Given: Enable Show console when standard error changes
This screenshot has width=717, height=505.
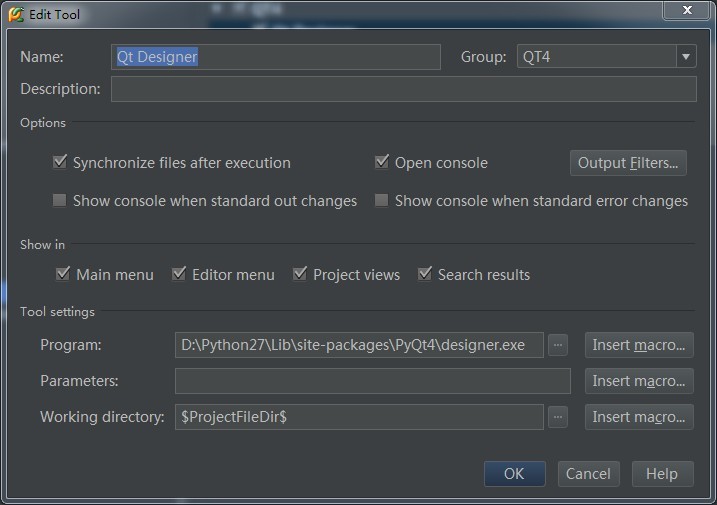Looking at the screenshot, I should [381, 201].
